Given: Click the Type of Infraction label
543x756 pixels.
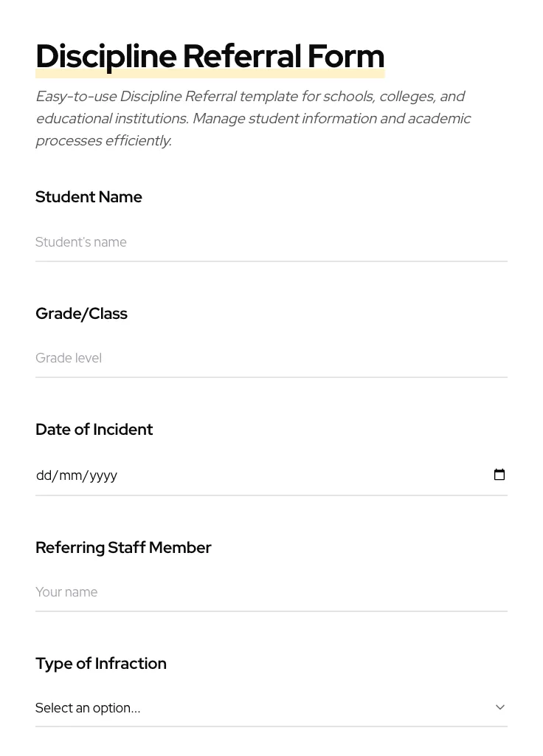Looking at the screenshot, I should (x=101, y=663).
